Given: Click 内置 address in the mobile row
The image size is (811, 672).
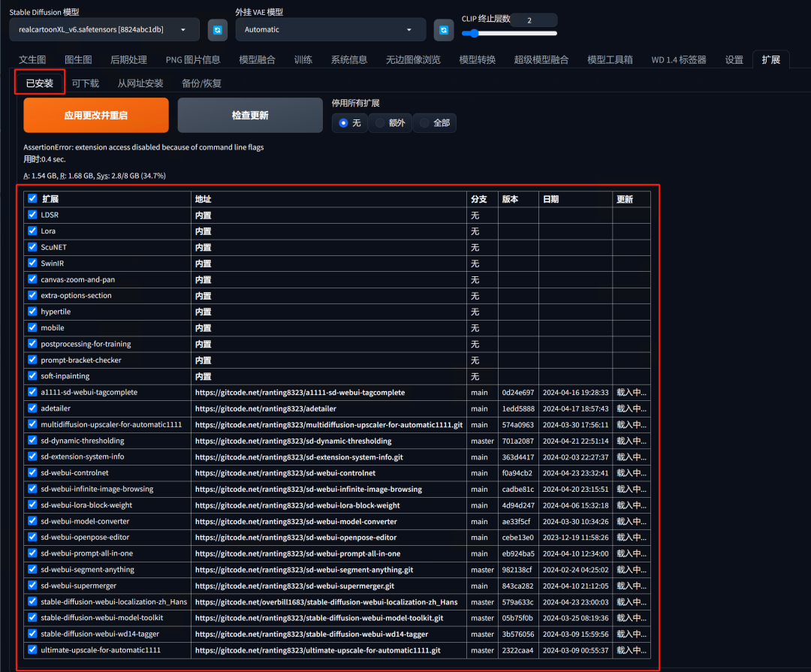Looking at the screenshot, I should point(204,328).
